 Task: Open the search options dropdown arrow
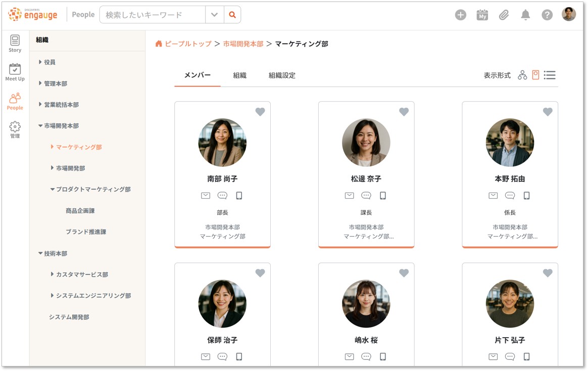[215, 15]
